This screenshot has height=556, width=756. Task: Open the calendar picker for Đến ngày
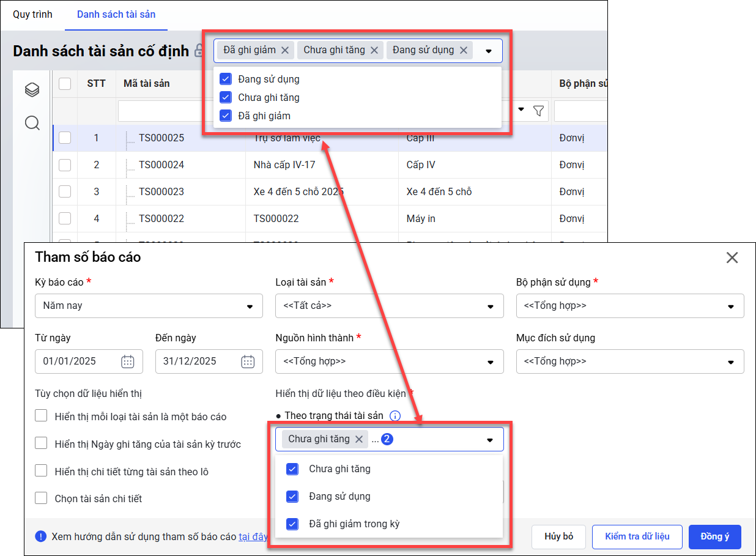click(248, 361)
